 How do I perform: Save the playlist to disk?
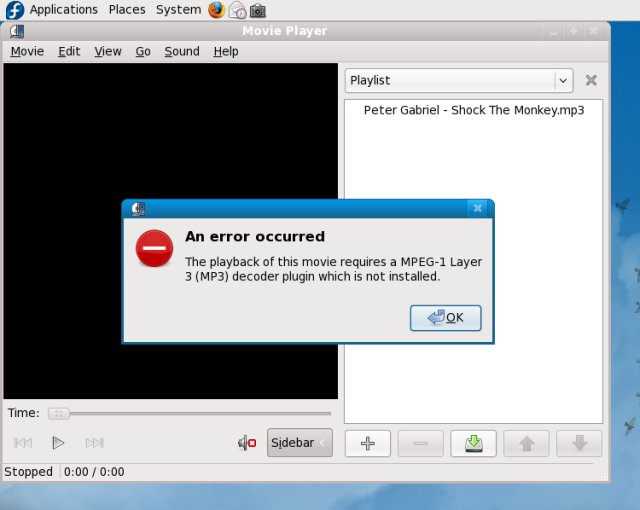point(473,443)
